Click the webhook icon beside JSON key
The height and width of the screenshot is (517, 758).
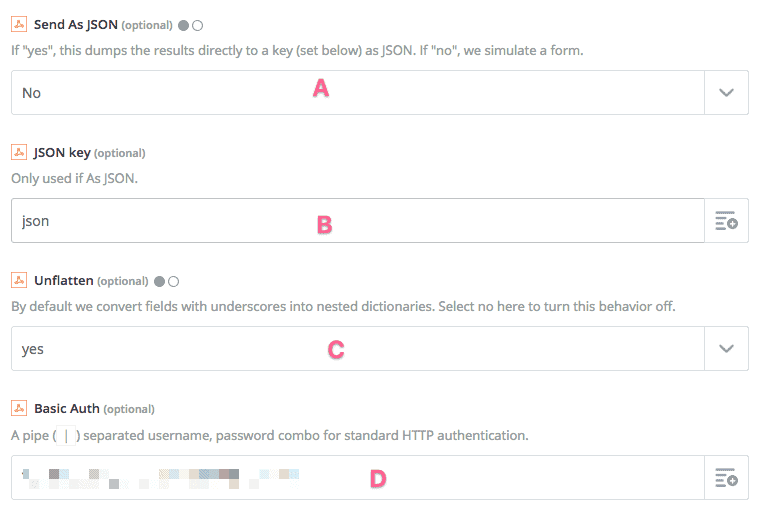click(x=19, y=152)
